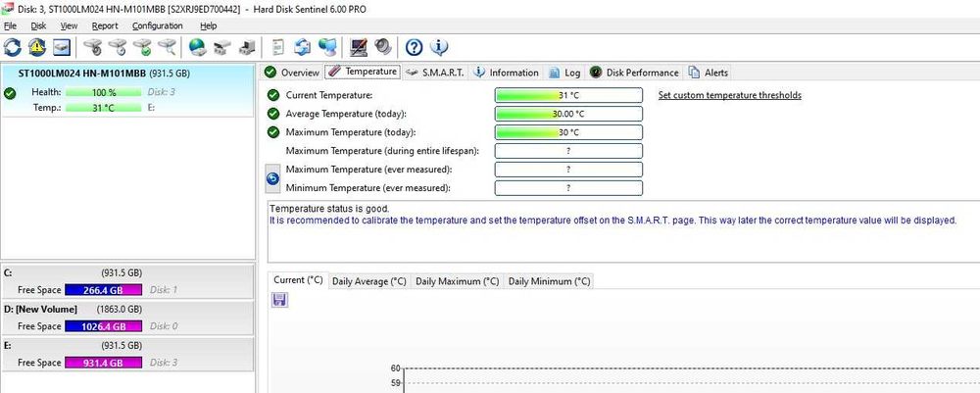Open the Configuration menu
The image size is (980, 393).
[x=158, y=25]
